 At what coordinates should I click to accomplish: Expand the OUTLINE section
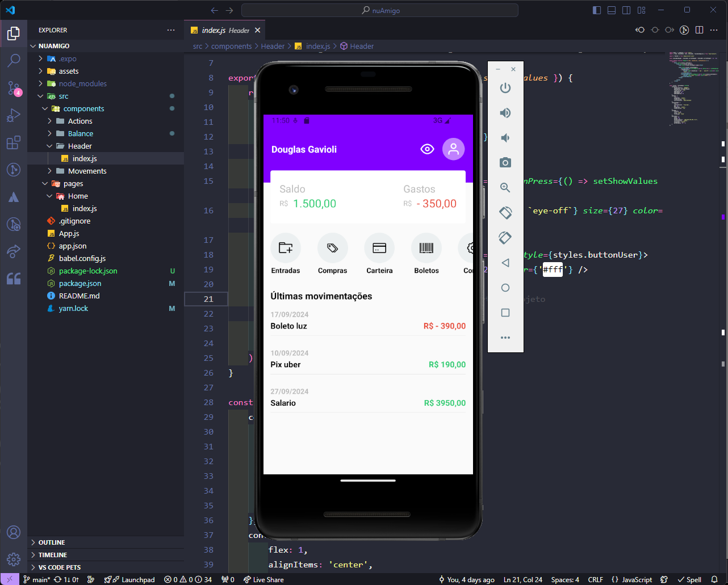point(52,542)
